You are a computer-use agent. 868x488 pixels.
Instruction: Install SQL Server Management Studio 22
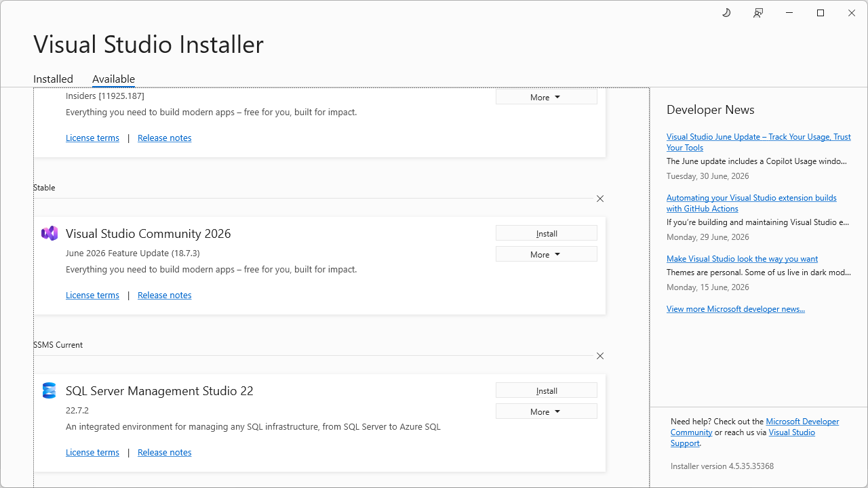(x=547, y=390)
